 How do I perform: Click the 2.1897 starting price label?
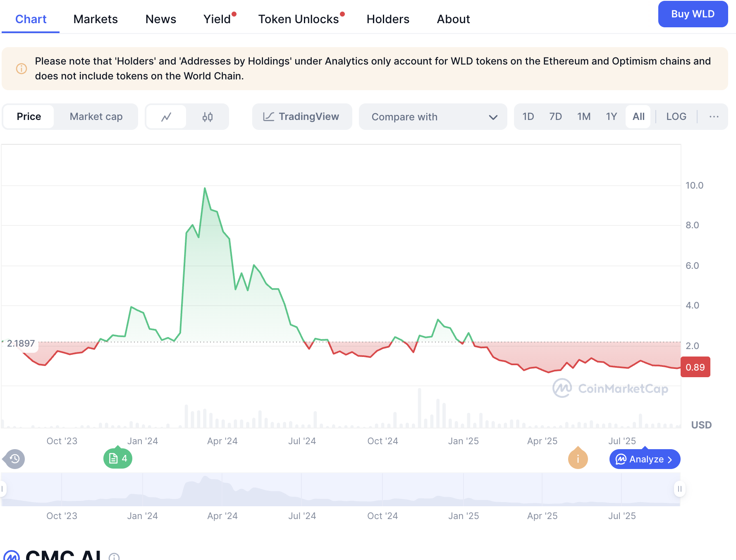tap(21, 343)
